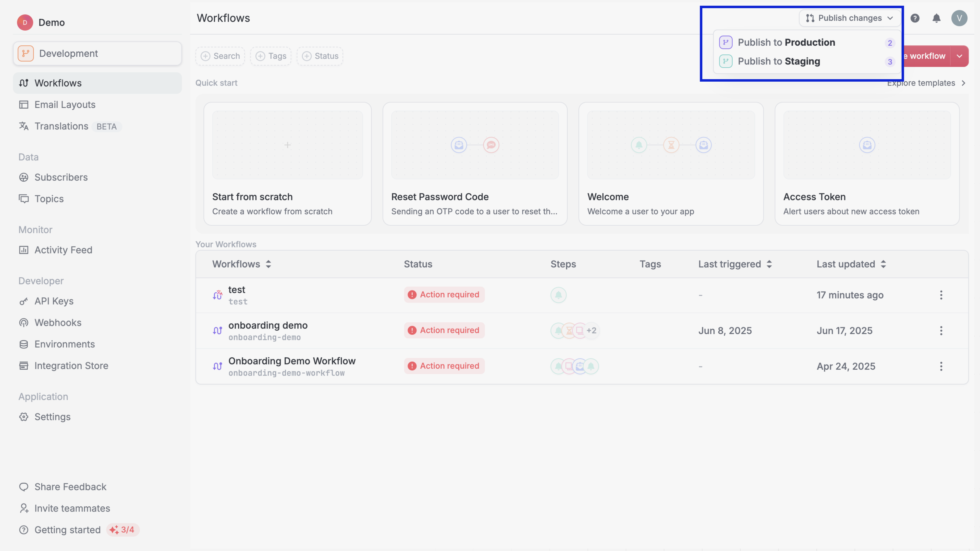Viewport: 980px width, 551px height.
Task: Open the kebab menu for onboarding demo
Action: [941, 330]
